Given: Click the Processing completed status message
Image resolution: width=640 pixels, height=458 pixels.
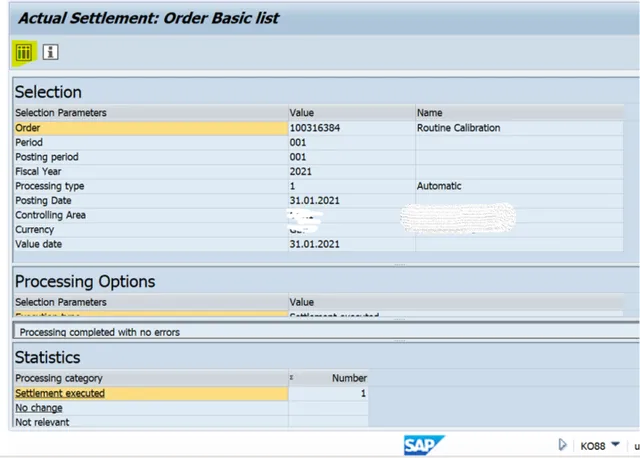Looking at the screenshot, I should (x=100, y=332).
